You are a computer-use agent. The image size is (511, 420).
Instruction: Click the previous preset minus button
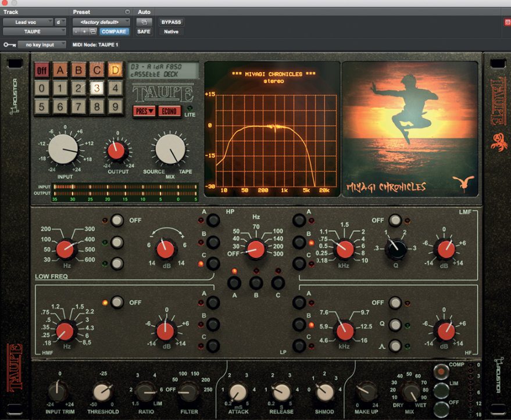[x=76, y=31]
